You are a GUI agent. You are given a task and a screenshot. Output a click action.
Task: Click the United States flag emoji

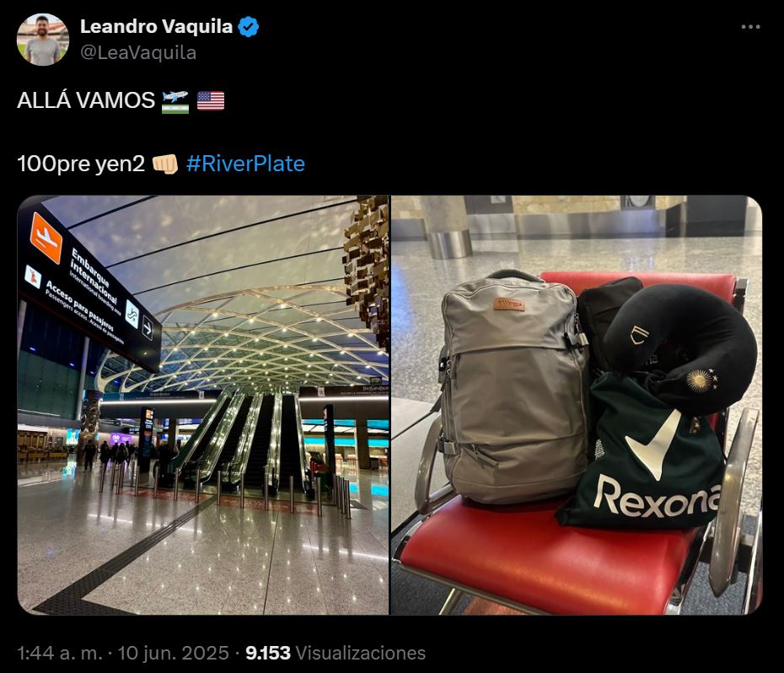(x=211, y=101)
